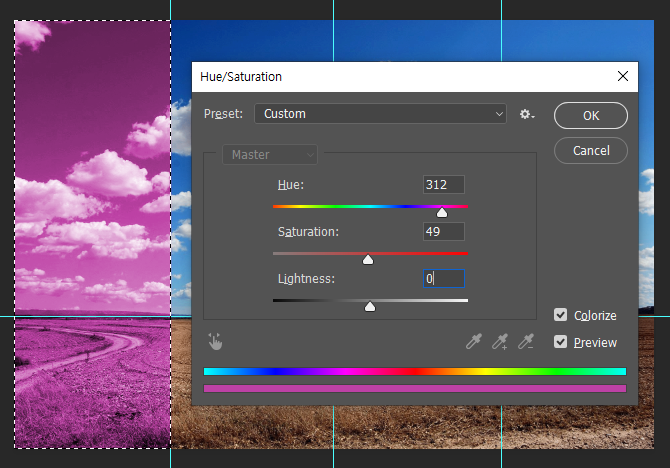Click the Saturation value field showing 49

(444, 232)
